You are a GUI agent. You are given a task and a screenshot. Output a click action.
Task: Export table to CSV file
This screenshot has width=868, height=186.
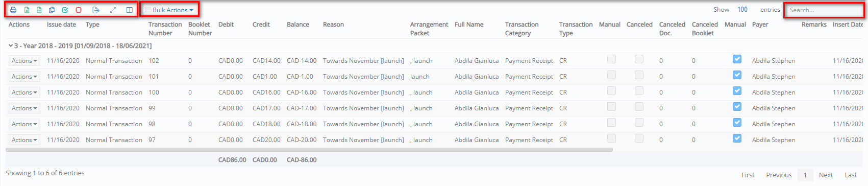point(39,10)
